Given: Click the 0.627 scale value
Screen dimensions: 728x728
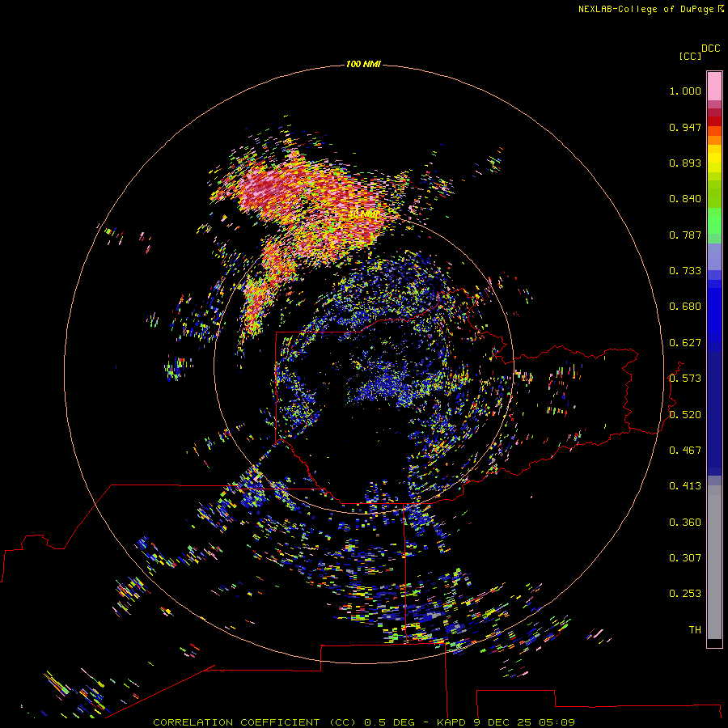Looking at the screenshot, I should [x=685, y=343].
